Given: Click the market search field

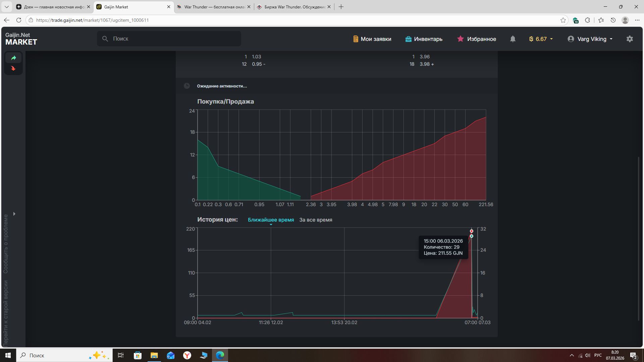Looking at the screenshot, I should (169, 39).
